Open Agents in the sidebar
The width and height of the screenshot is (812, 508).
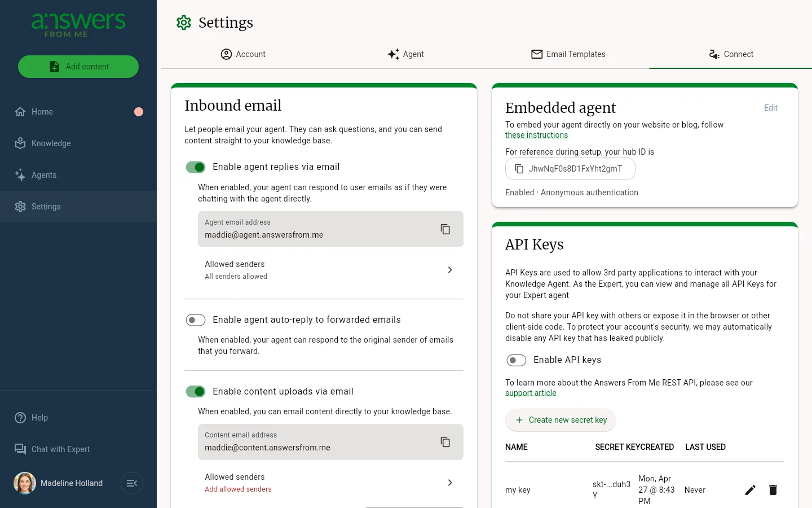tap(78, 175)
